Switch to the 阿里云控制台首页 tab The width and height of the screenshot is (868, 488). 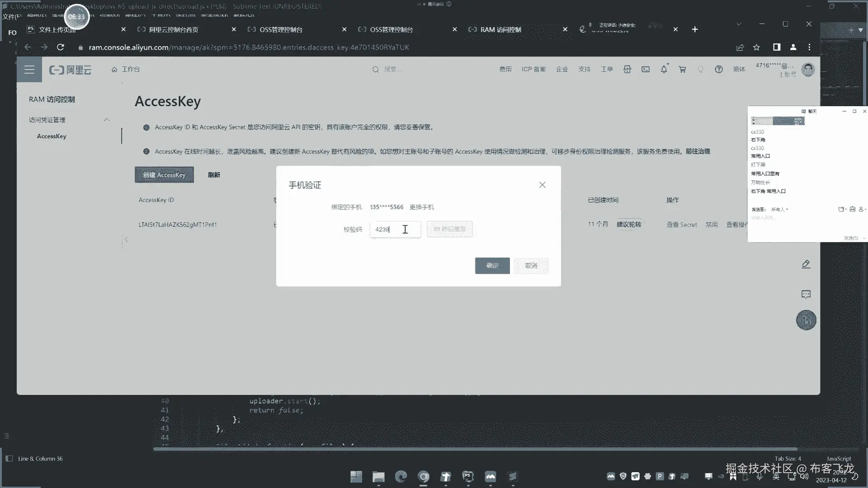[174, 29]
